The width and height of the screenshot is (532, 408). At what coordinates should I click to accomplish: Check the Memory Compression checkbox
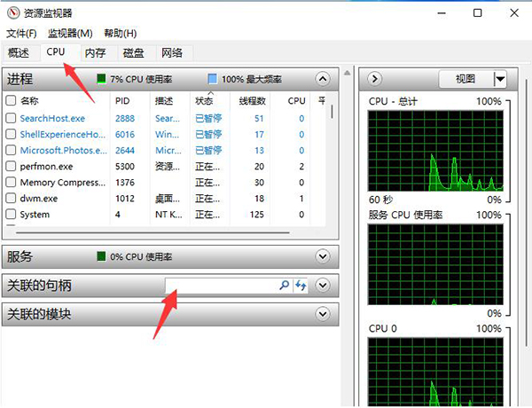pyautogui.click(x=11, y=183)
